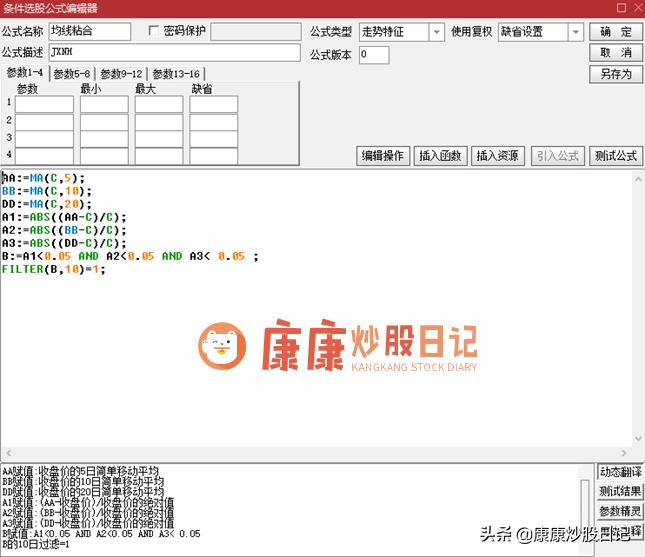Click the row 3 缺省 field

coord(213,139)
